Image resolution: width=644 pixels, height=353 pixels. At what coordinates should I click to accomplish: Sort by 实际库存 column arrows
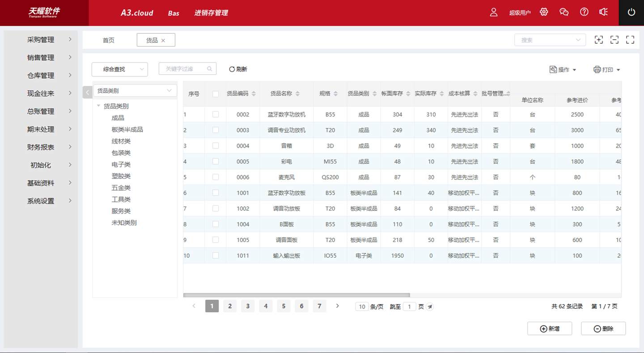pos(441,94)
